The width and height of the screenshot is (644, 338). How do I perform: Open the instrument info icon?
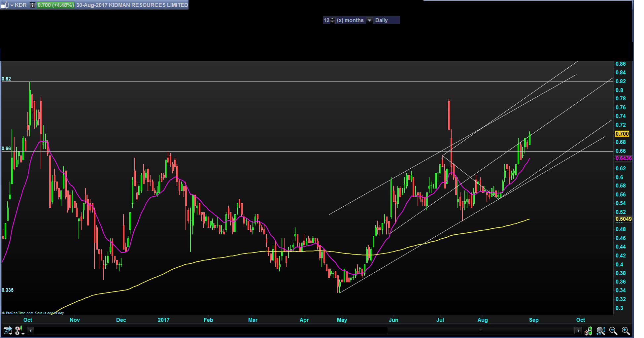[x=32, y=5]
